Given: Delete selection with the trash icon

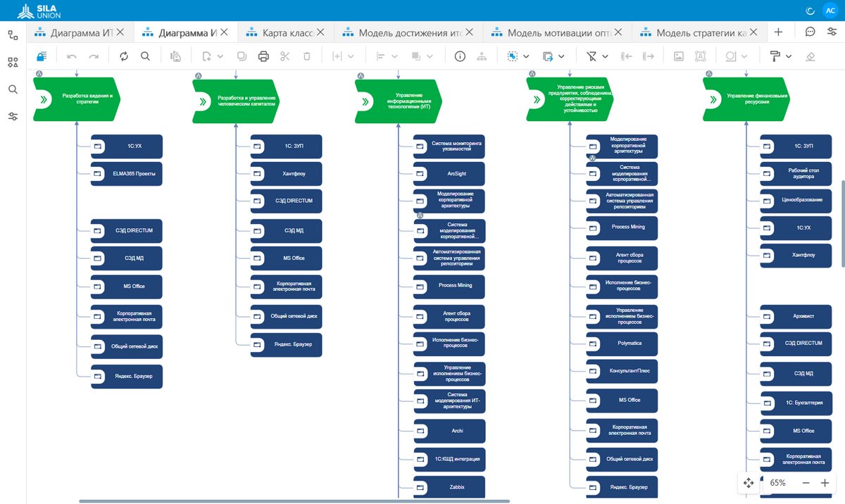Looking at the screenshot, I should point(306,56).
